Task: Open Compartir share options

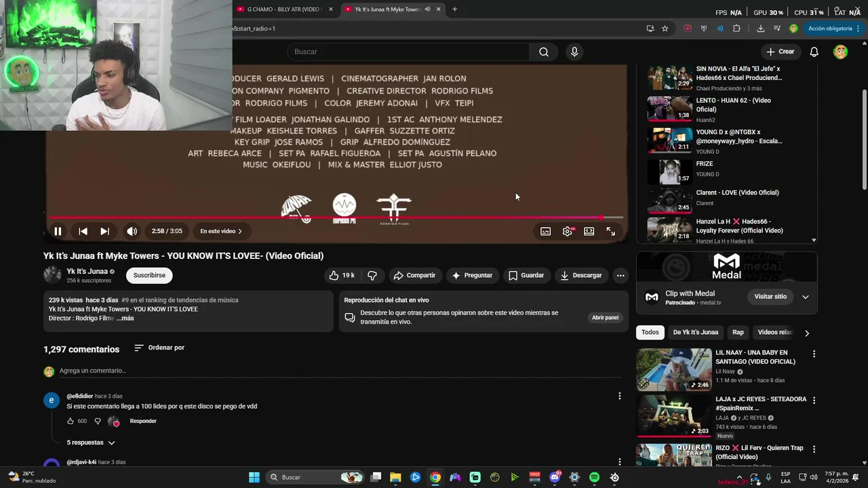Action: tap(414, 275)
